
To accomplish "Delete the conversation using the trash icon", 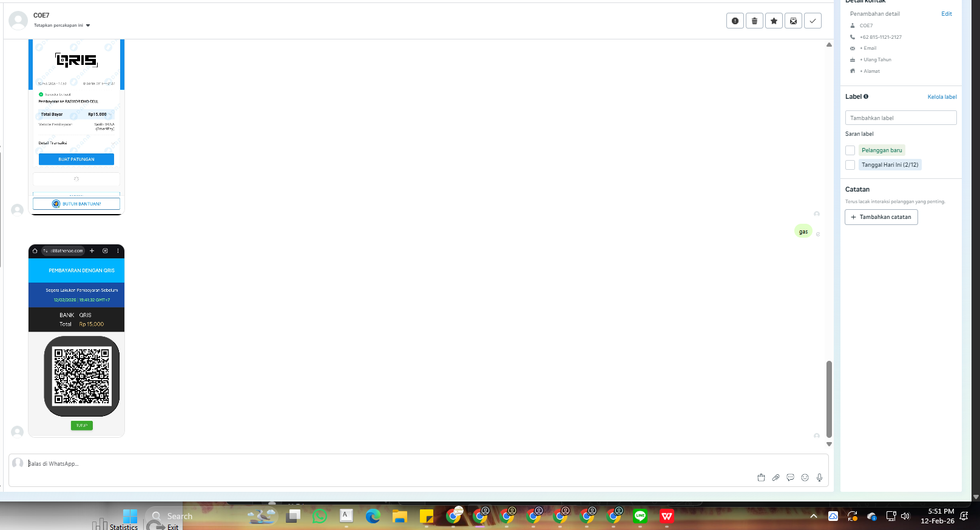I will coord(754,21).
